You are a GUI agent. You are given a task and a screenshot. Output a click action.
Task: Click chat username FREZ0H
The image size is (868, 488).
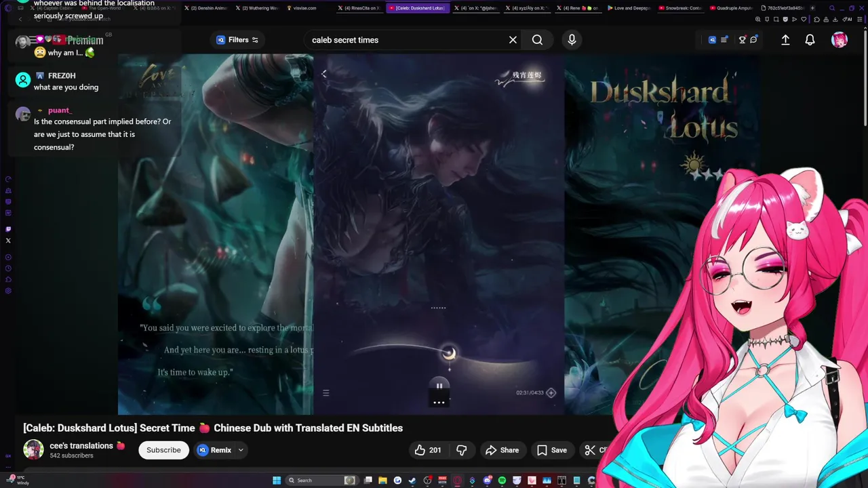click(x=62, y=76)
